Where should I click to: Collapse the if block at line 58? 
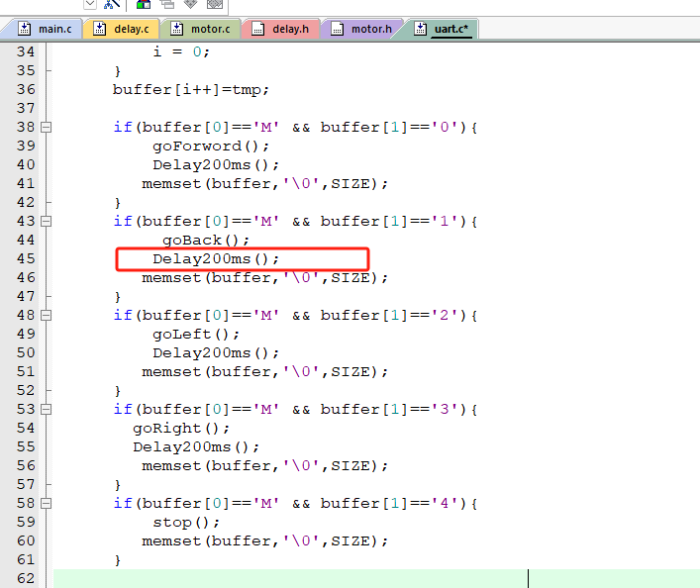pyautogui.click(x=46, y=504)
